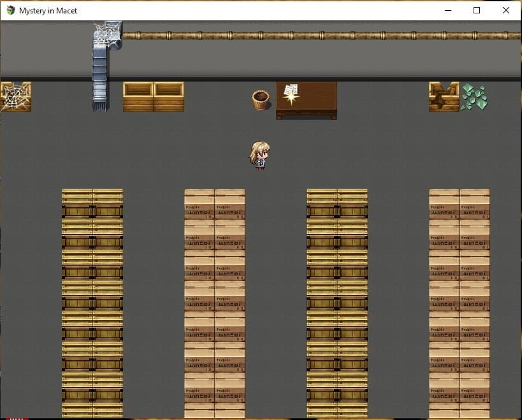Click the cobweb-covered crate on left

pyautogui.click(x=16, y=97)
